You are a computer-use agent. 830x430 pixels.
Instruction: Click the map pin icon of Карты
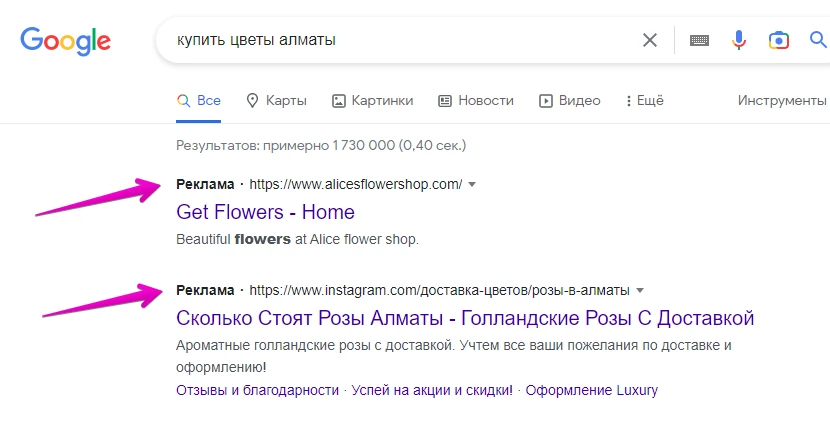pos(252,101)
